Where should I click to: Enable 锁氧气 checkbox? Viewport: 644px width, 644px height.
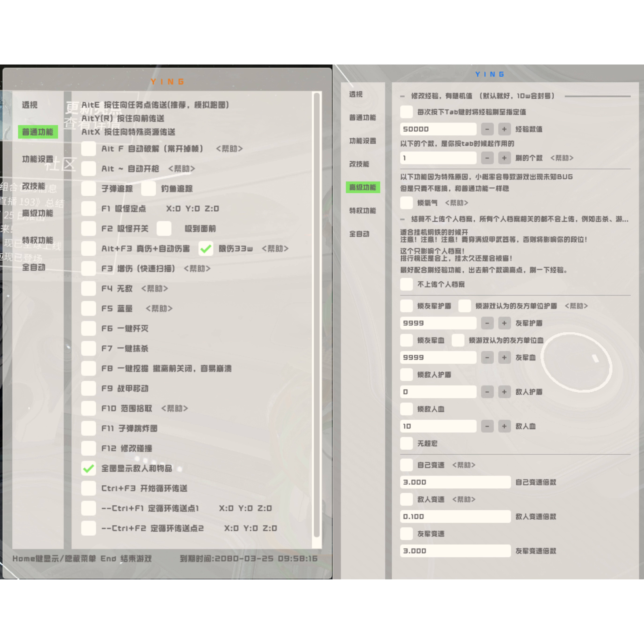[x=406, y=203]
